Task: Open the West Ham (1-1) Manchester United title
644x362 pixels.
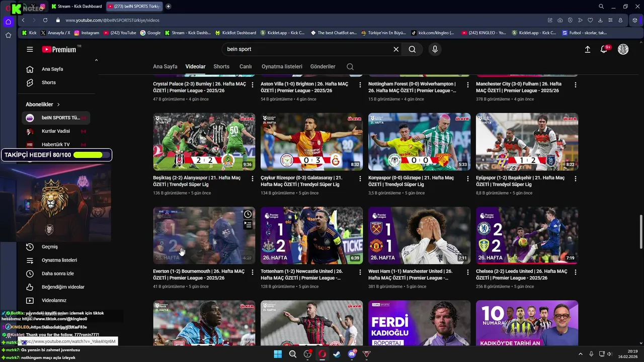Action: 410,275
